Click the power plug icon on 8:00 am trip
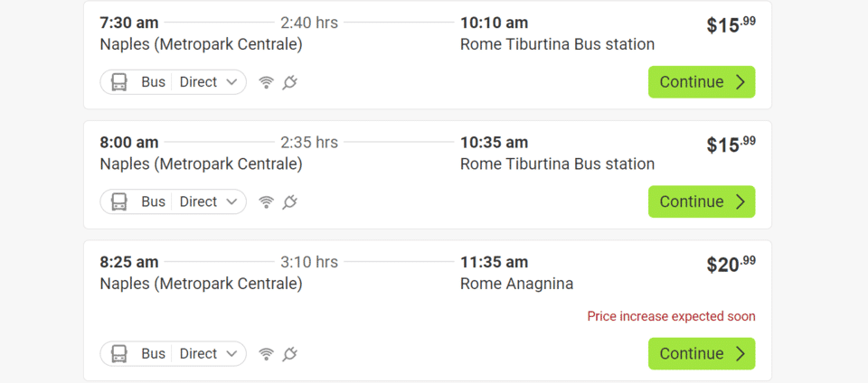The height and width of the screenshot is (383, 868). click(x=289, y=201)
